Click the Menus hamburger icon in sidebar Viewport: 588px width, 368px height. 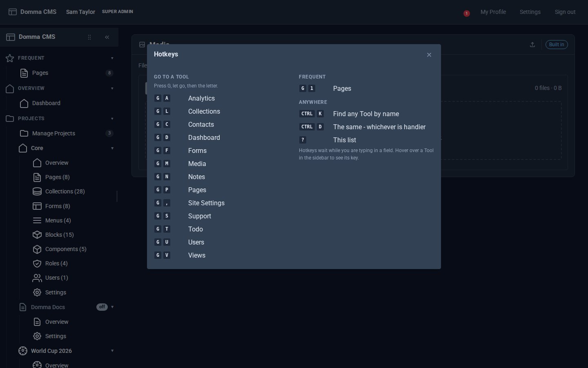click(x=37, y=220)
